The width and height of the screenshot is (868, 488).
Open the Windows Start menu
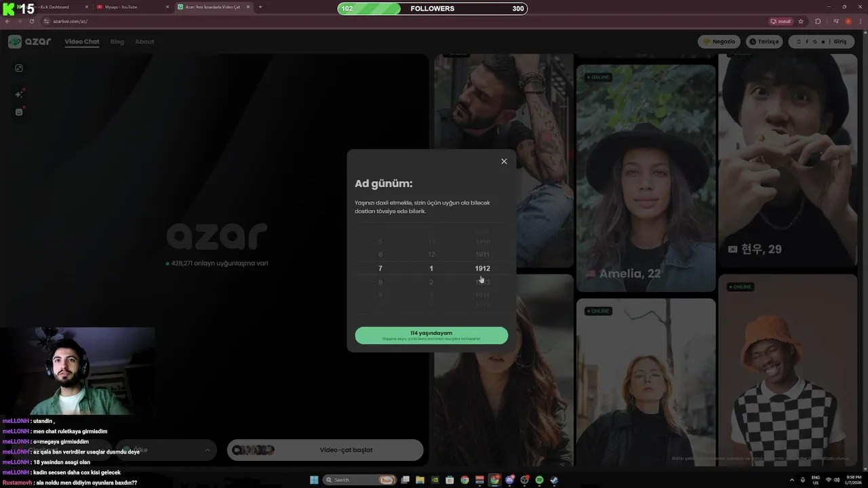click(x=314, y=480)
